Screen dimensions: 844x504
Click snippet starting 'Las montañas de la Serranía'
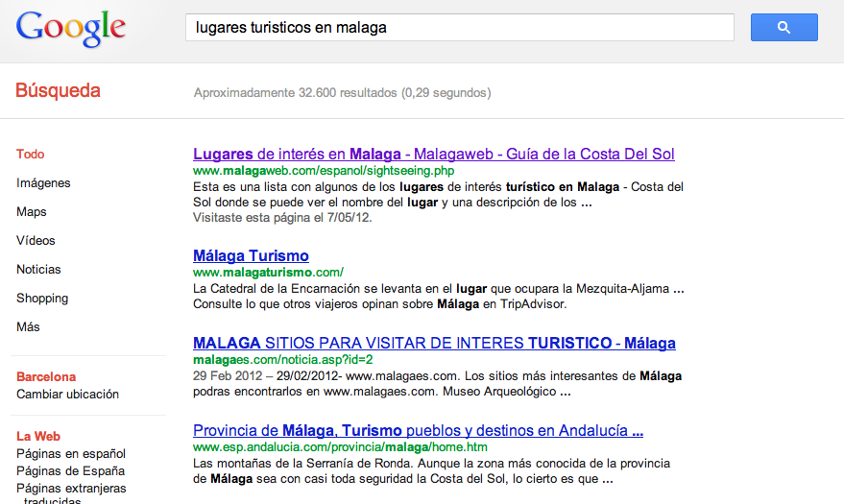point(431,471)
